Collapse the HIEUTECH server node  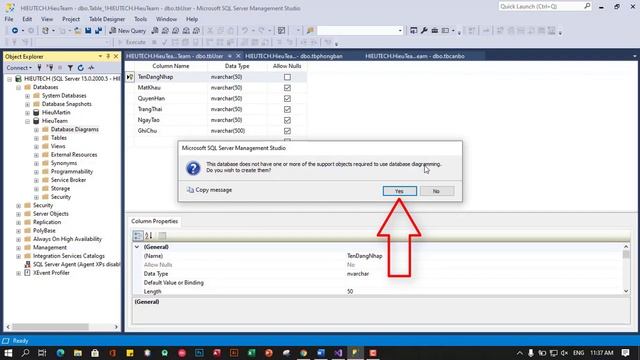click(9, 79)
